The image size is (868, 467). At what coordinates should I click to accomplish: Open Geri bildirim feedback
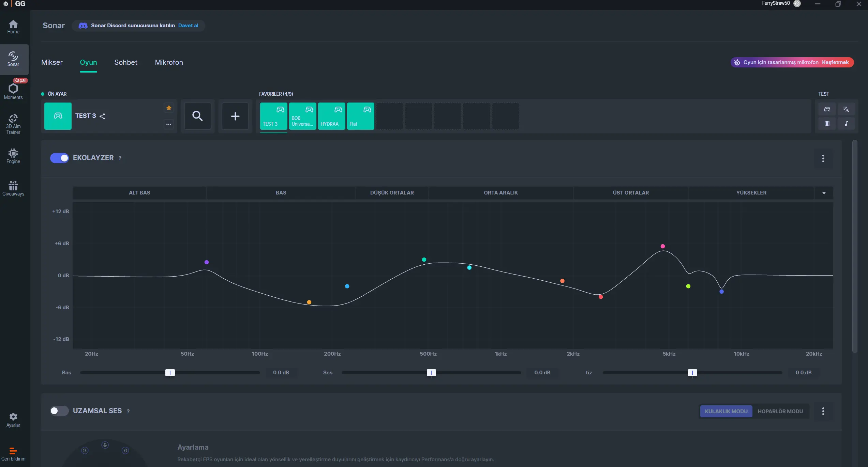[x=13, y=454]
